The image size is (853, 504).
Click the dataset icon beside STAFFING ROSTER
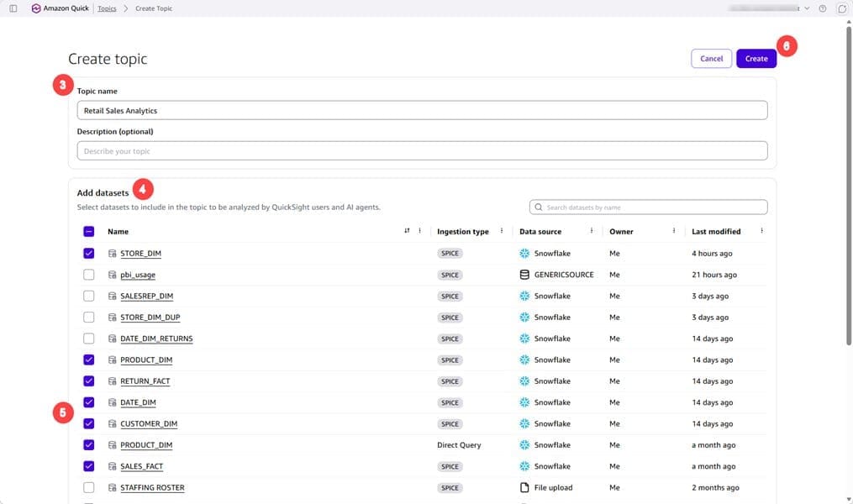[x=112, y=487]
